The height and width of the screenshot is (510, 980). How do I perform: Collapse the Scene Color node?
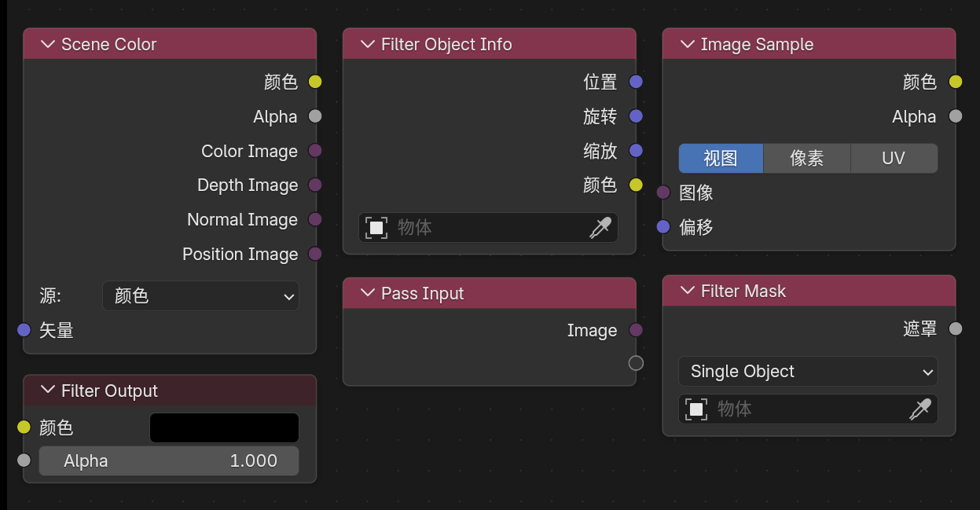click(48, 44)
